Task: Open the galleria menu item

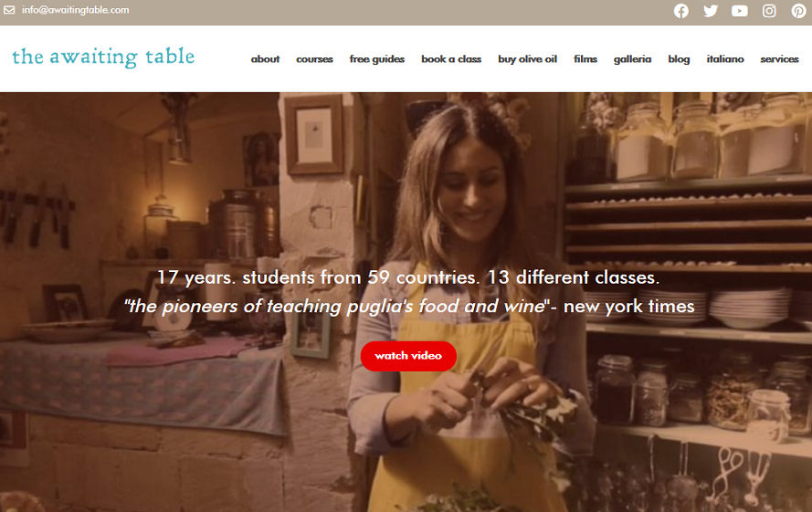Action: click(x=632, y=59)
